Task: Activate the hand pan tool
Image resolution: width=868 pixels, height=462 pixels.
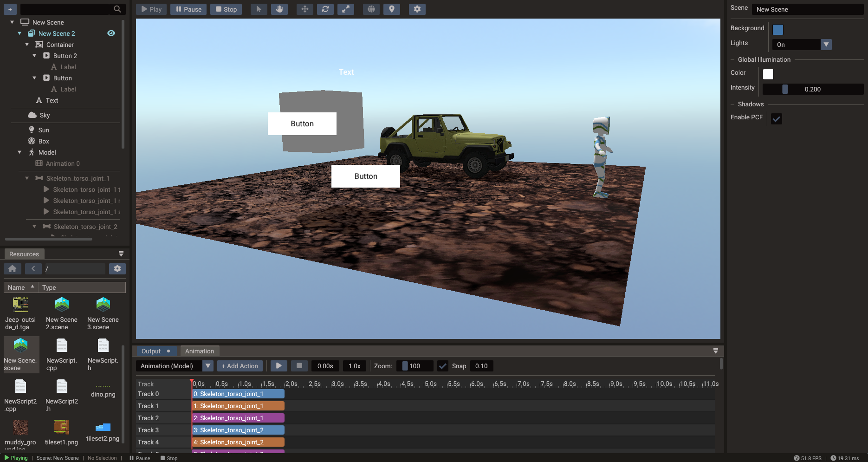Action: point(279,9)
